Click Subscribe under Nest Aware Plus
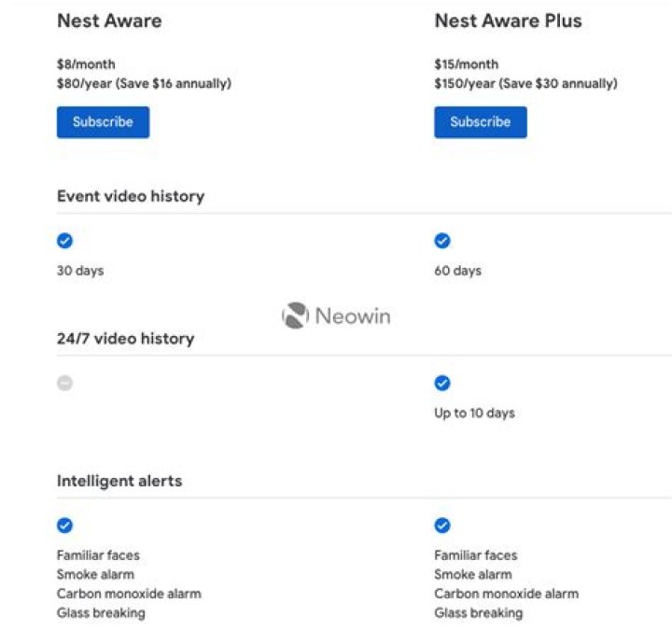Screen dimensions: 672x631 click(x=480, y=122)
